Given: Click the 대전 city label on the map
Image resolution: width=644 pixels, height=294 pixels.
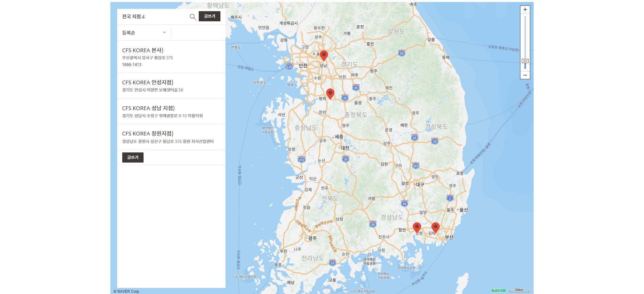Looking at the screenshot, I should click(345, 148).
